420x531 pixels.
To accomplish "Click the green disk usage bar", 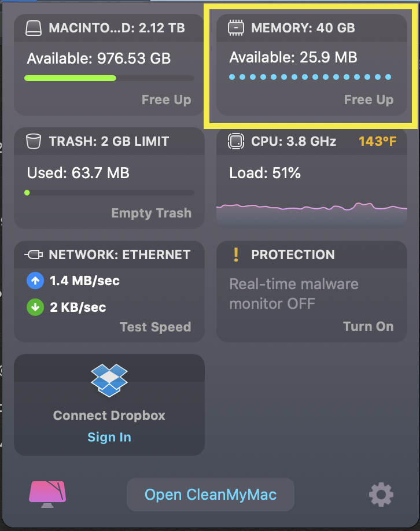I will (71, 78).
